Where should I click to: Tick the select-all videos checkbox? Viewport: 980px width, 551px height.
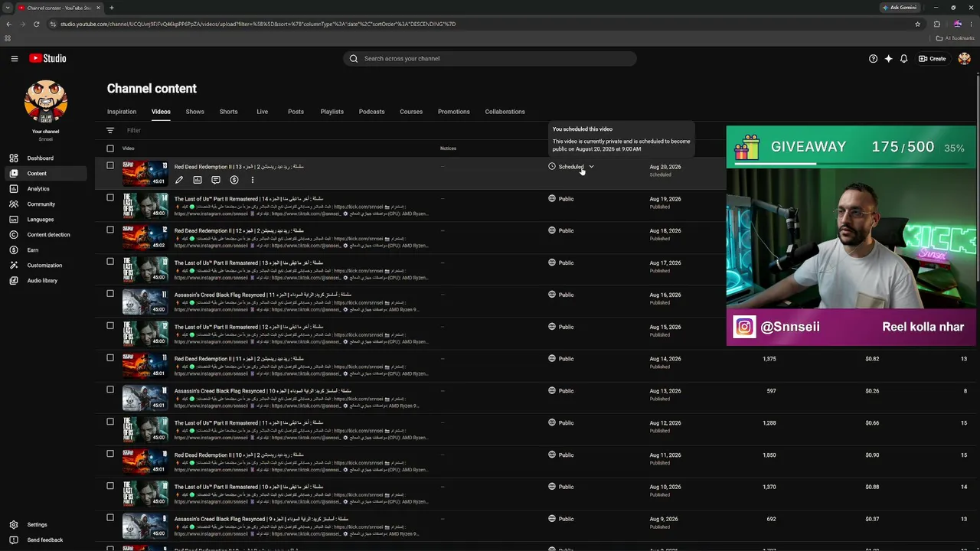point(110,148)
